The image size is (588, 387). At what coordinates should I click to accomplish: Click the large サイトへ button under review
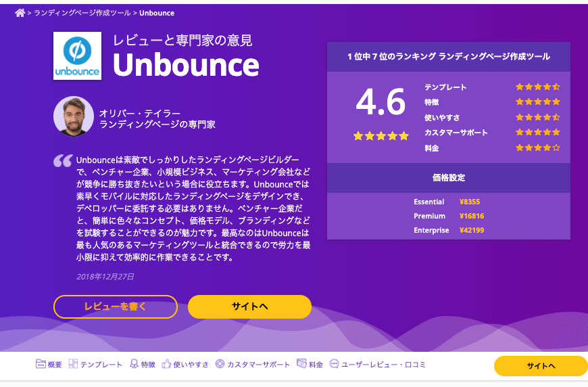[250, 306]
